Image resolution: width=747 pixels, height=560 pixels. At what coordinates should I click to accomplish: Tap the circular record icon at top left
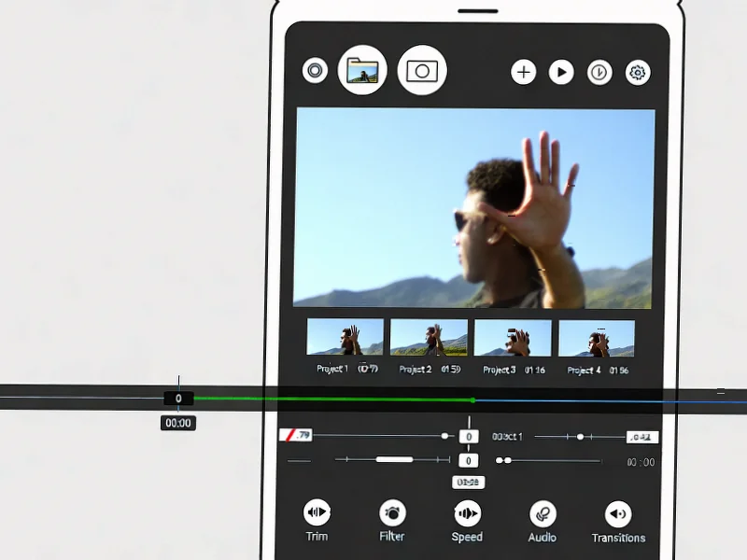pyautogui.click(x=316, y=70)
